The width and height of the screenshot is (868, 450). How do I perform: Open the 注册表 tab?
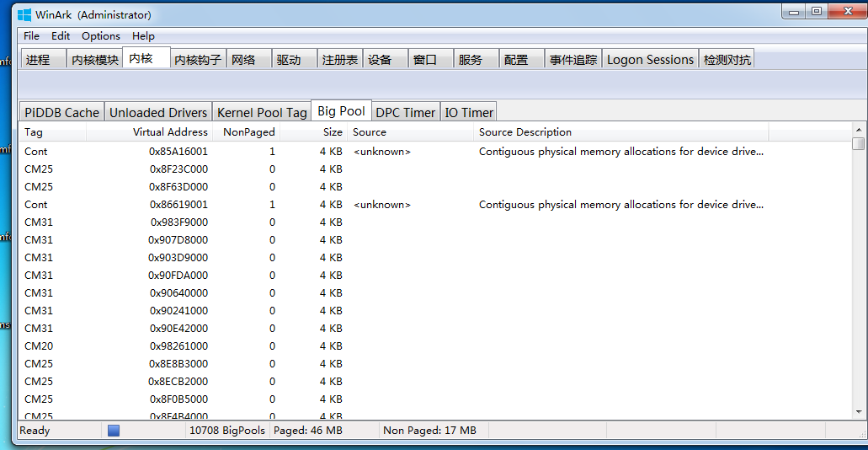coord(340,59)
